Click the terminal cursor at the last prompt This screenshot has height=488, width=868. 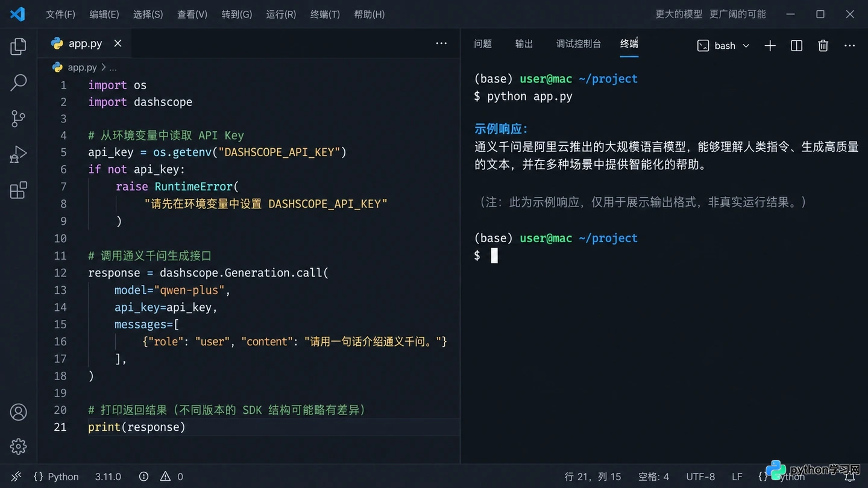coord(494,255)
